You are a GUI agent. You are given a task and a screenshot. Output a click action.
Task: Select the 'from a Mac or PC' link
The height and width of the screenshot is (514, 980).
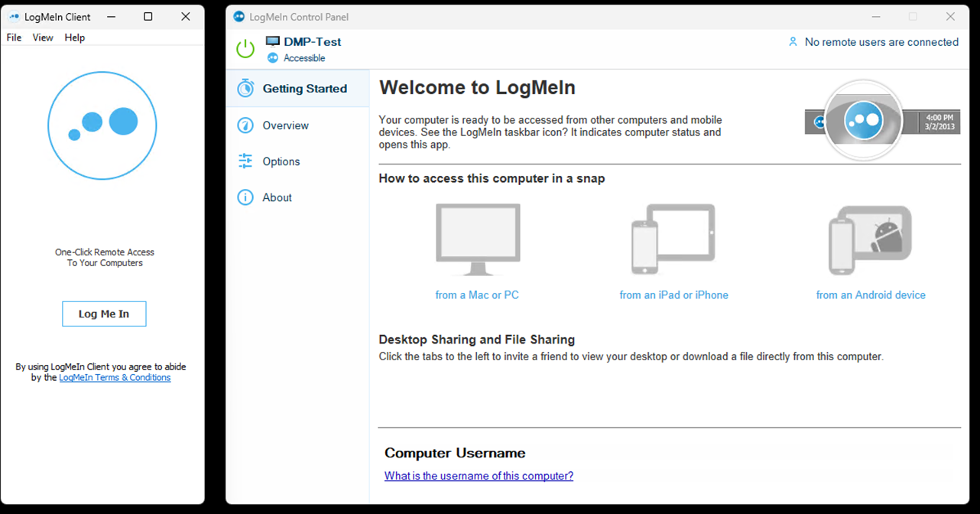(477, 295)
